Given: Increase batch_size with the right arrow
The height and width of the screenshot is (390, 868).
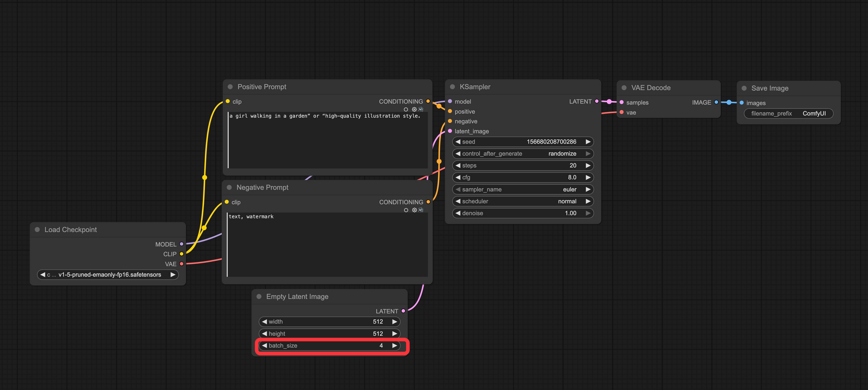Looking at the screenshot, I should click(x=395, y=346).
